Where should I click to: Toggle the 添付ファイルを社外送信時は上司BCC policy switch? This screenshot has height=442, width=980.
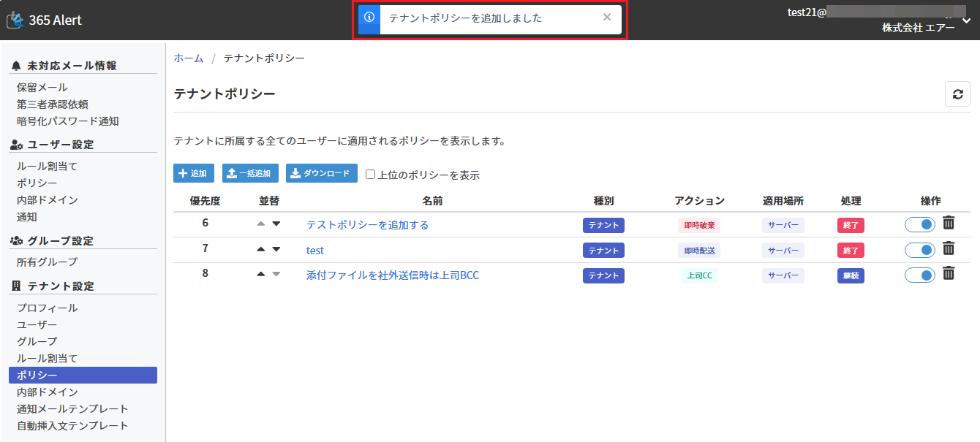920,275
